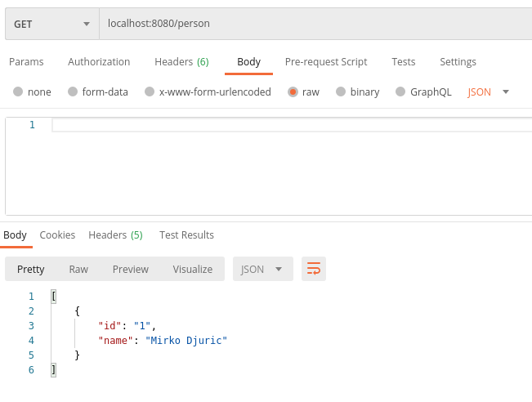
Task: Click the "1" id value in the response
Action: pos(142,326)
